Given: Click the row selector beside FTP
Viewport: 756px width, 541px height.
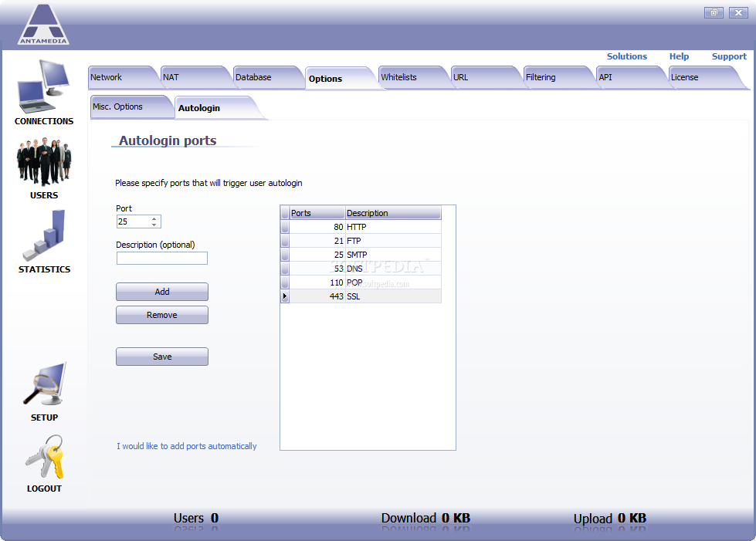Looking at the screenshot, I should (285, 241).
